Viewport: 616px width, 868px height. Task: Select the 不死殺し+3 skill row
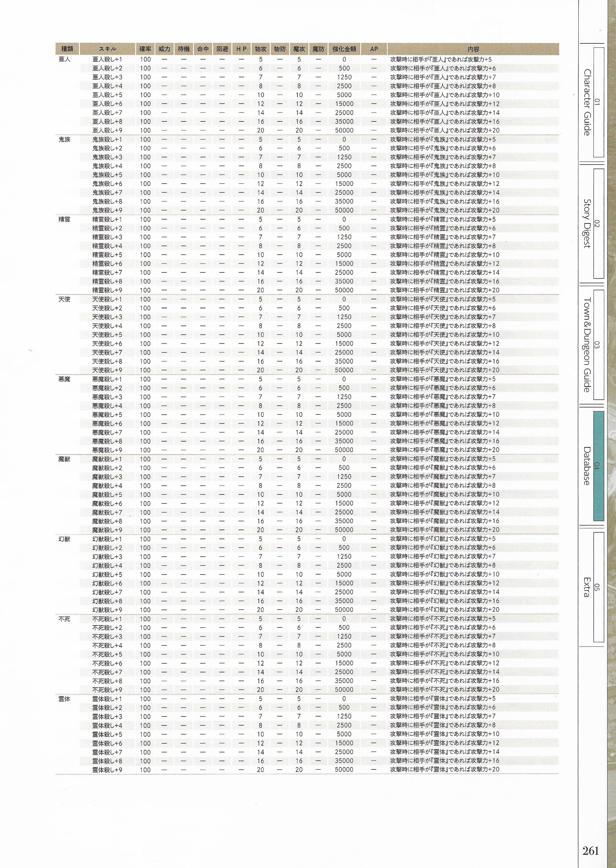[307, 637]
